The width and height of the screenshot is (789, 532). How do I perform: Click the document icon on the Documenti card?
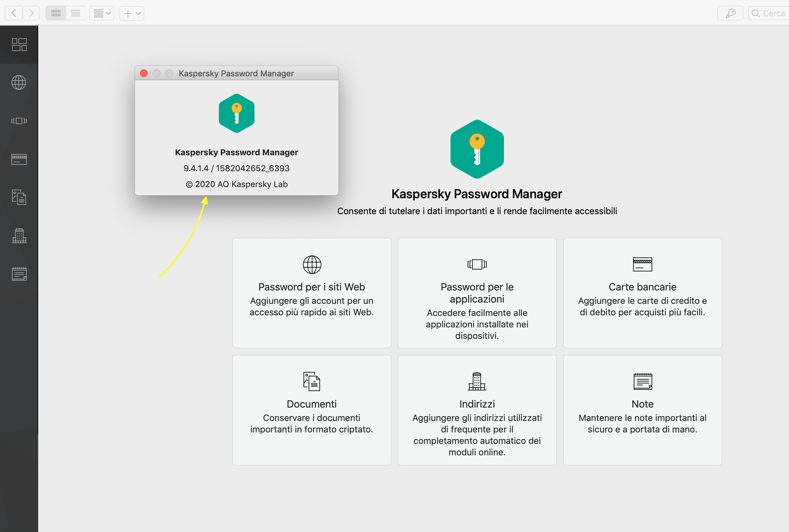click(x=312, y=381)
